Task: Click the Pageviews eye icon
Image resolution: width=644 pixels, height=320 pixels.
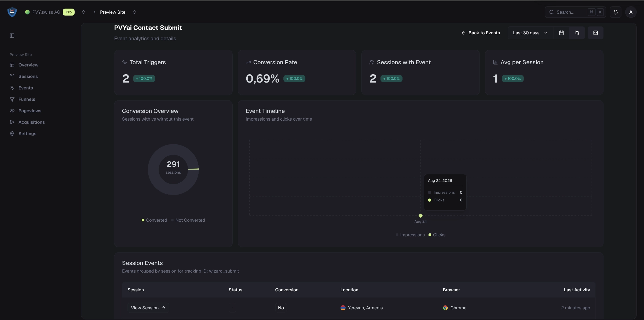Action: [x=12, y=111]
